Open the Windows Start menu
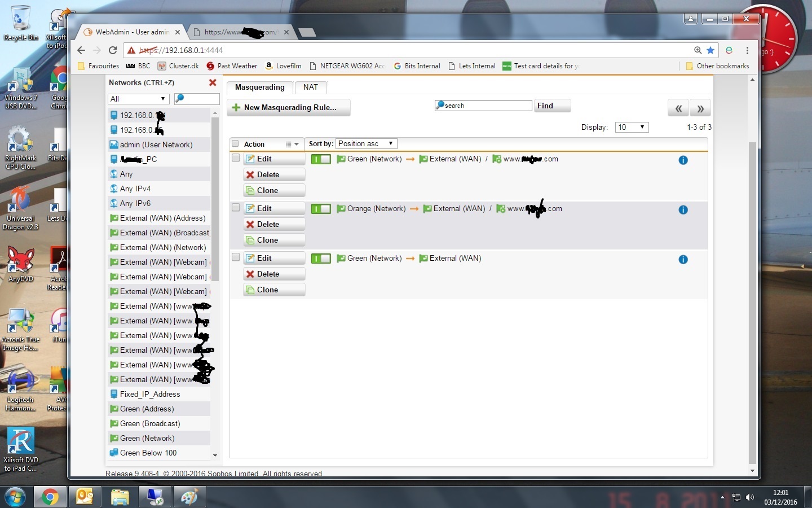This screenshot has height=508, width=812. pos(15,497)
